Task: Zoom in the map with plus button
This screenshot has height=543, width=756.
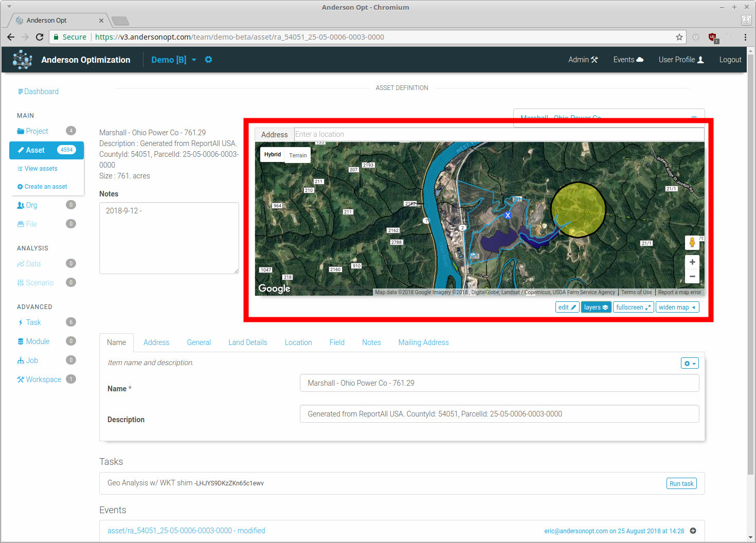Action: click(x=692, y=262)
